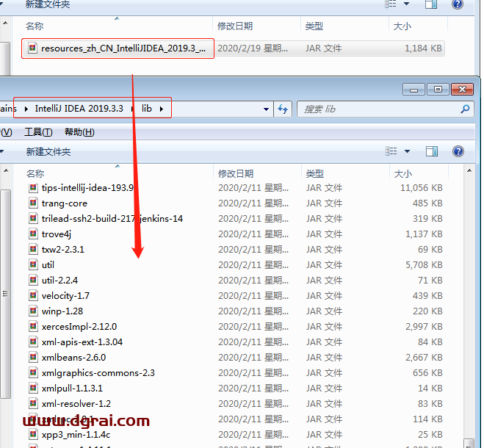
Task: Open the view options dropdown in lib window
Action: point(407,151)
